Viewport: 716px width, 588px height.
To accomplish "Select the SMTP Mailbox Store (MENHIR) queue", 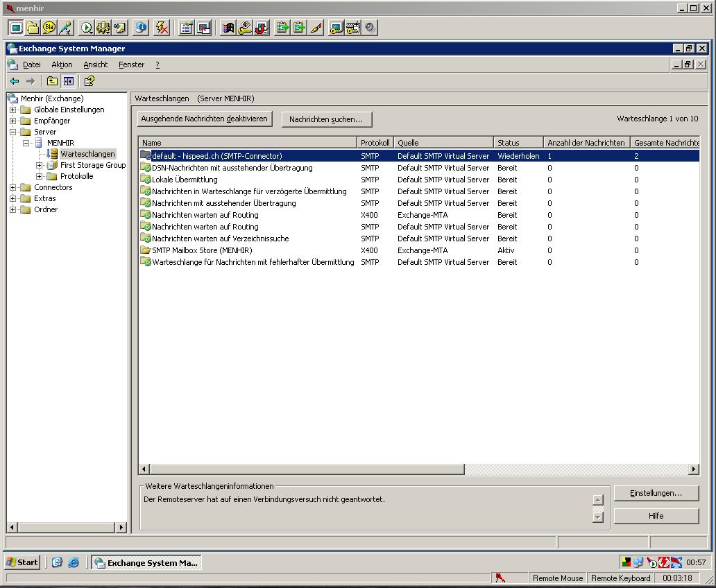I will (x=202, y=250).
